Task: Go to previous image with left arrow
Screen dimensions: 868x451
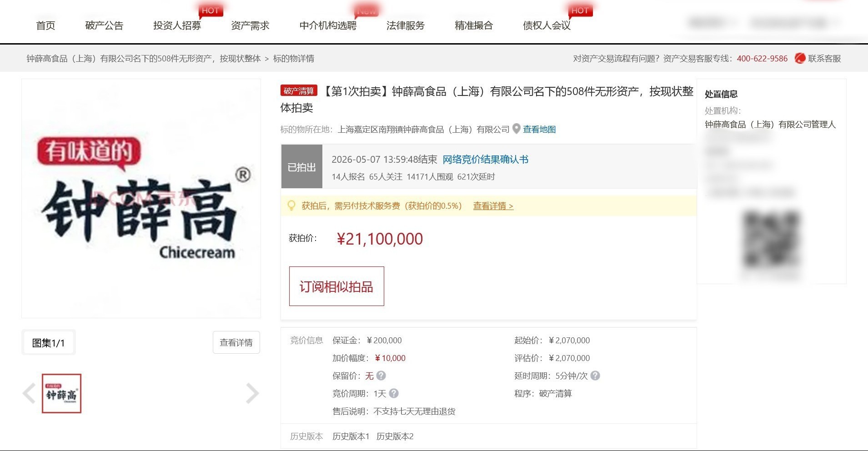Action: pos(29,393)
